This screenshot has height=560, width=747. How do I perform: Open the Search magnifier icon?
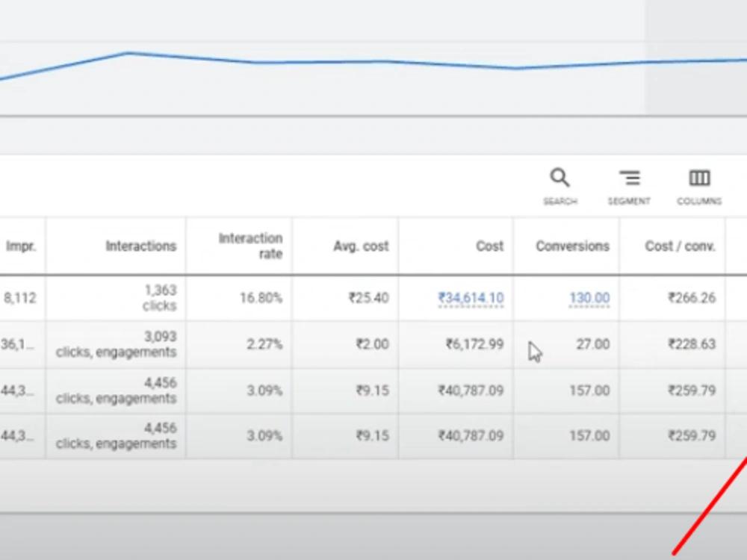(560, 178)
